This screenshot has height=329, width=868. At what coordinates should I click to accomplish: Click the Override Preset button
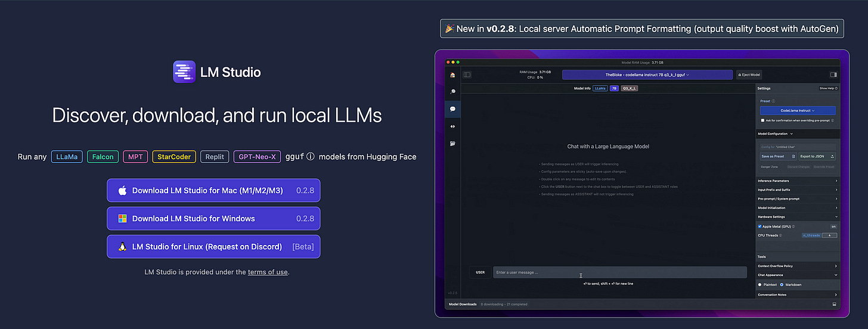824,167
